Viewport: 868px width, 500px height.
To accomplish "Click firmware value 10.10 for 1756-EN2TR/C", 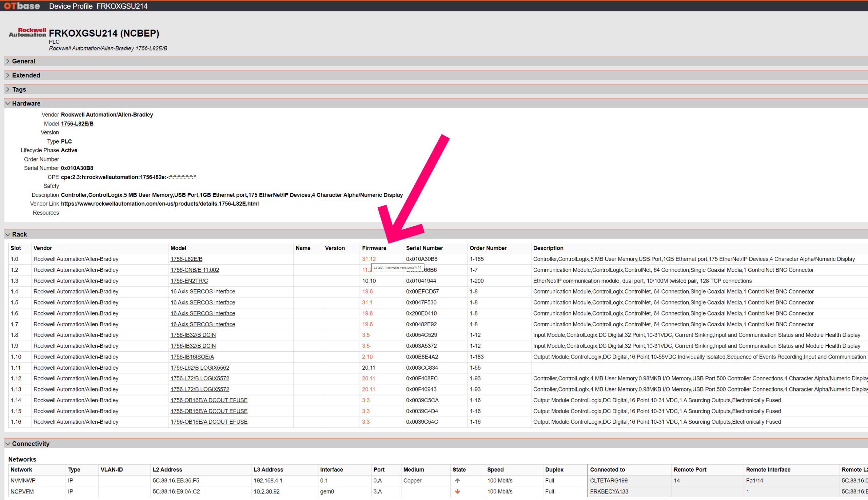I will [369, 281].
